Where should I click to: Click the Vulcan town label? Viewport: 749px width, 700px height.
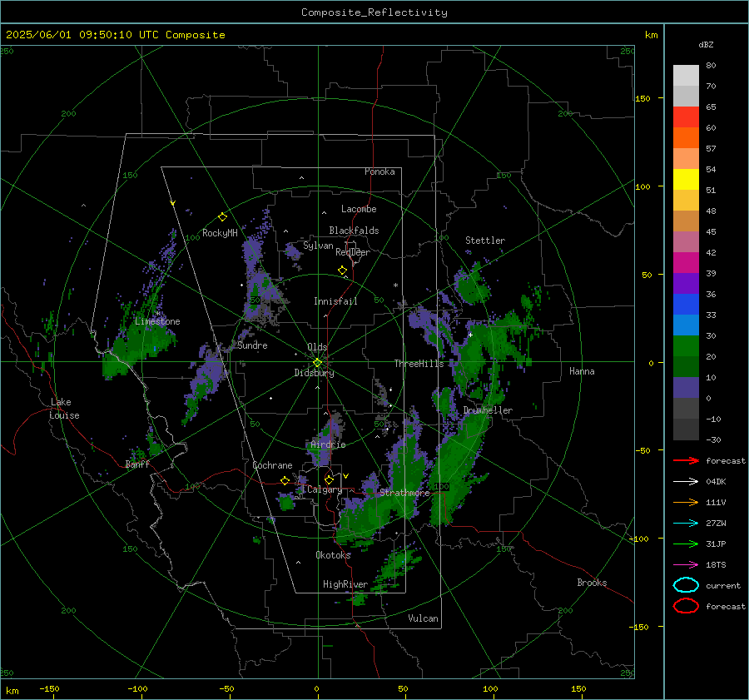(x=423, y=618)
